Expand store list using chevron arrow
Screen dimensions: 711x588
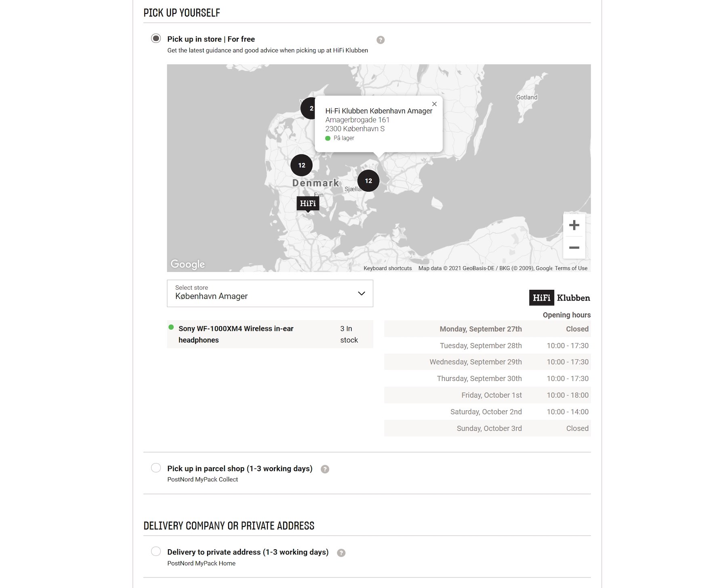tap(361, 293)
